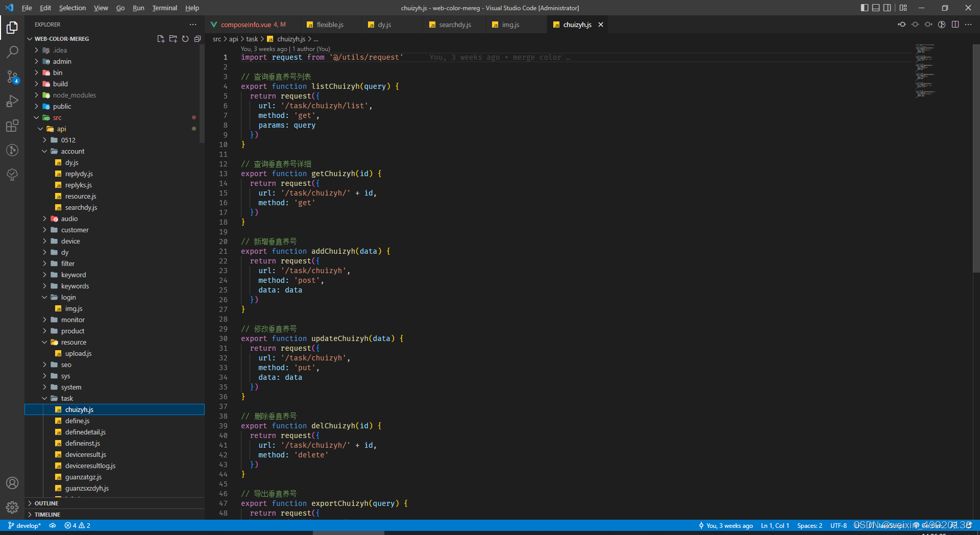Viewport: 980px width, 535px height.
Task: Toggle the primary side bar layout button
Action: coord(864,8)
